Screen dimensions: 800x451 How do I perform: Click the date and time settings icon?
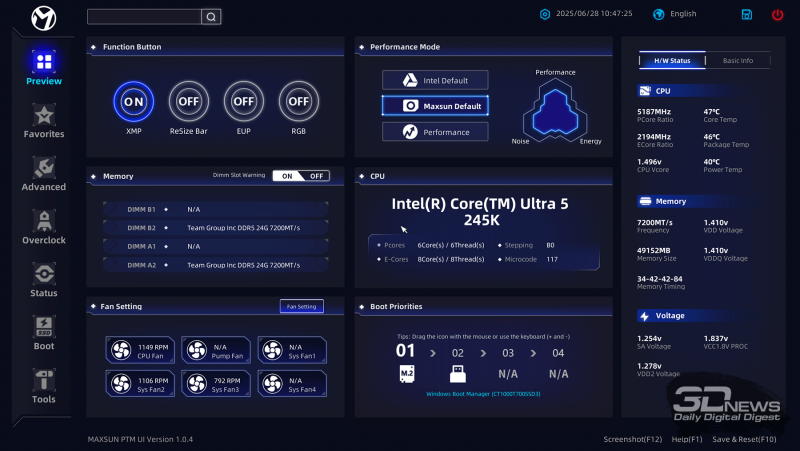(x=545, y=14)
